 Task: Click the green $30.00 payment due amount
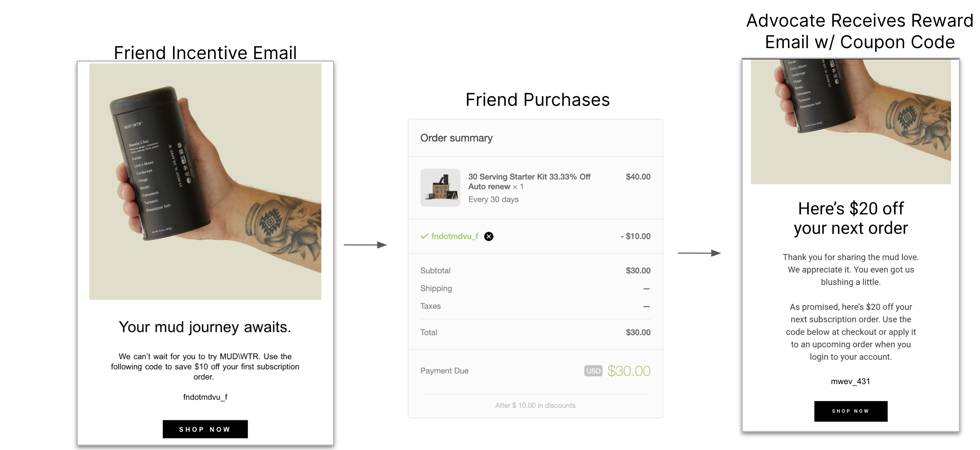tap(629, 371)
